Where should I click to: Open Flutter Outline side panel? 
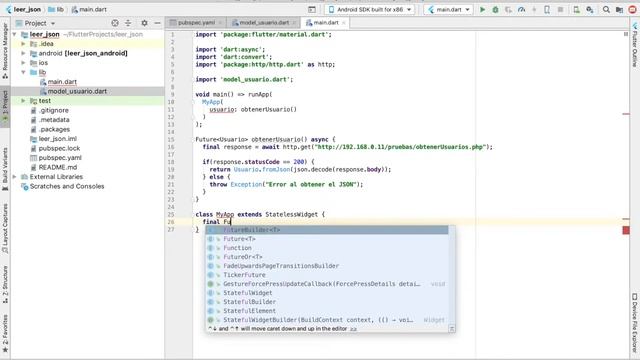coord(635,45)
